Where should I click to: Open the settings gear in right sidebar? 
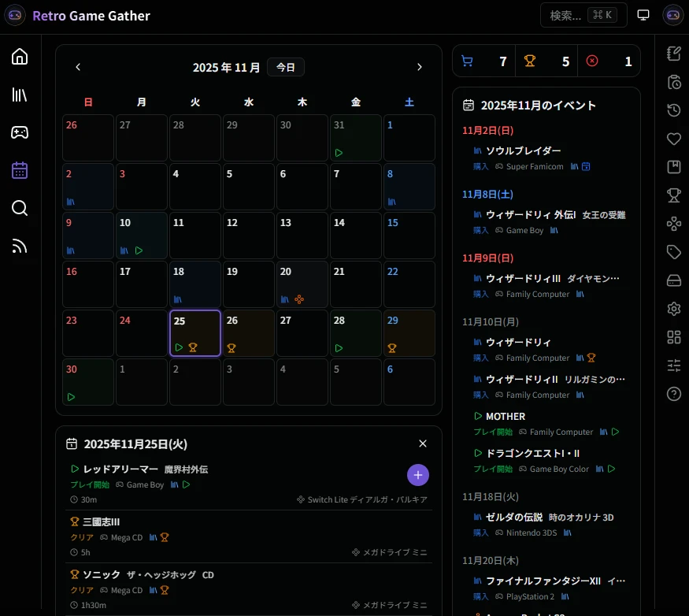tap(673, 308)
